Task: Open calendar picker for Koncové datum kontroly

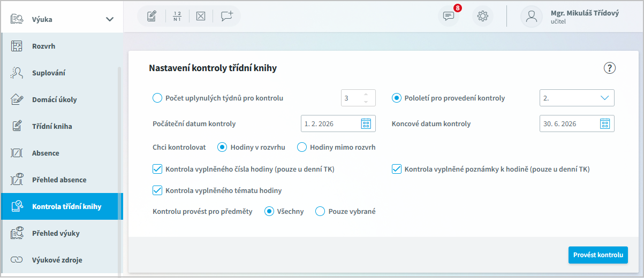Action: click(605, 123)
